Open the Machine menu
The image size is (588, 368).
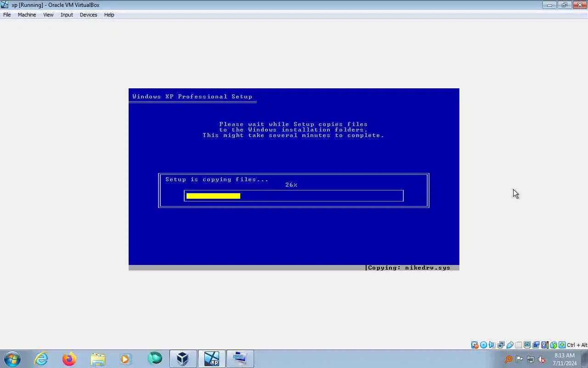pos(27,15)
